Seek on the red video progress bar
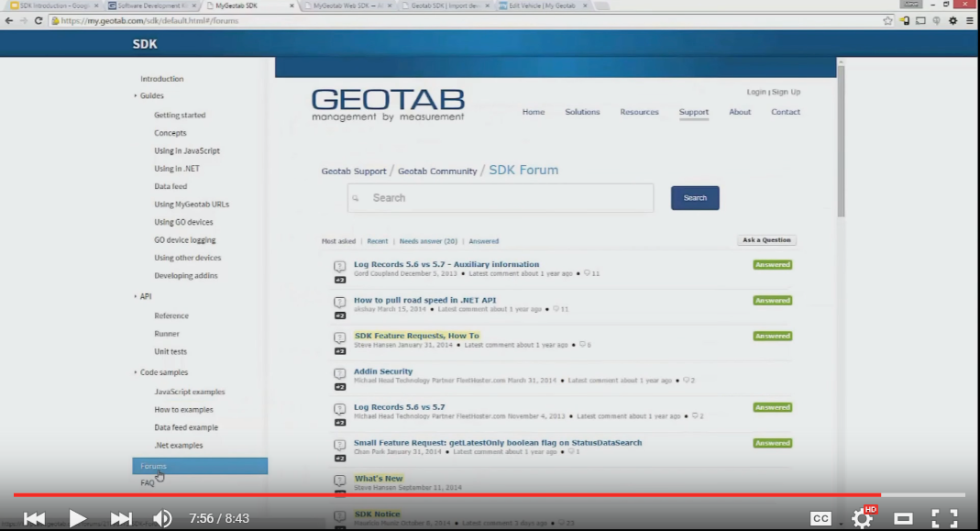Image resolution: width=980 pixels, height=531 pixels. [458, 495]
